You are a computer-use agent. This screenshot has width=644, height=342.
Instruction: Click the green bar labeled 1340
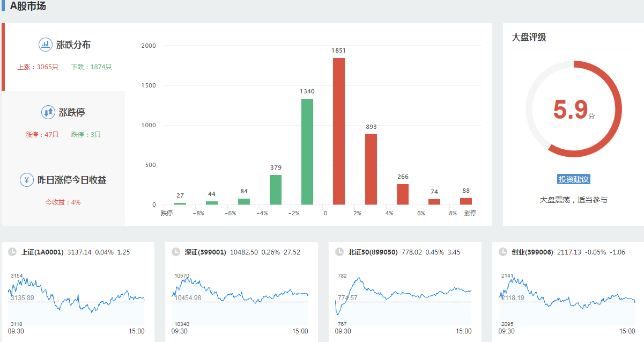point(307,151)
